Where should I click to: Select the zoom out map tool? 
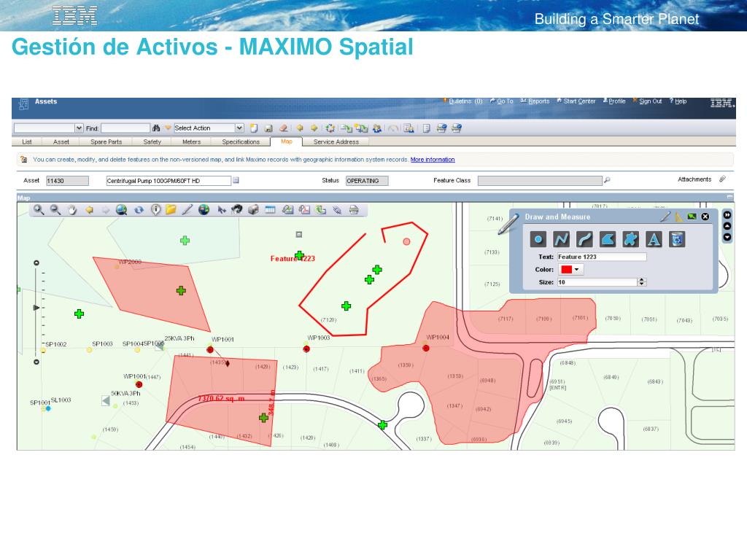(55, 209)
